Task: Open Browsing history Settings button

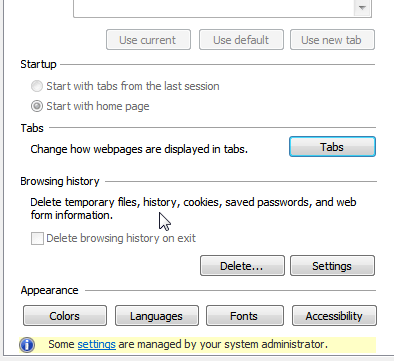Action: click(x=332, y=266)
